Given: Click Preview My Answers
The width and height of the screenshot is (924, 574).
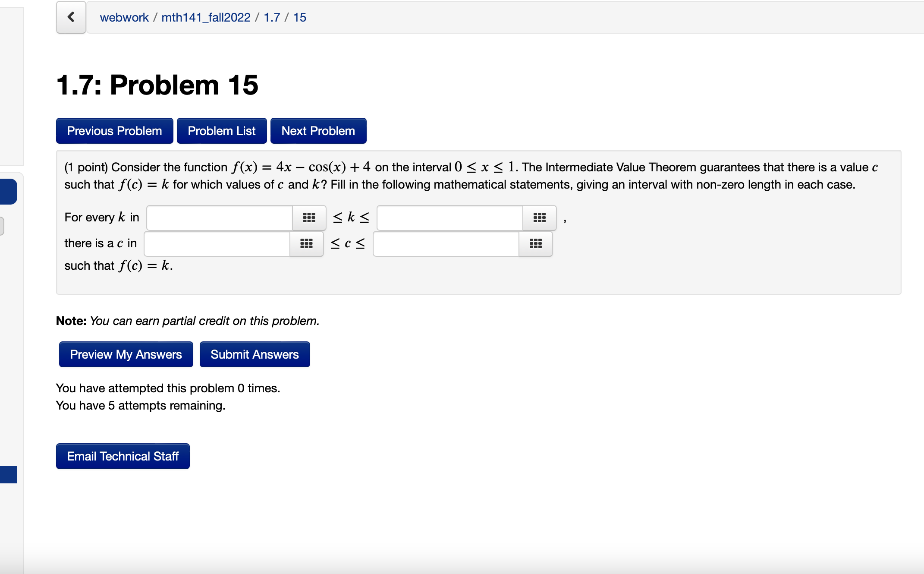Looking at the screenshot, I should coord(125,354).
